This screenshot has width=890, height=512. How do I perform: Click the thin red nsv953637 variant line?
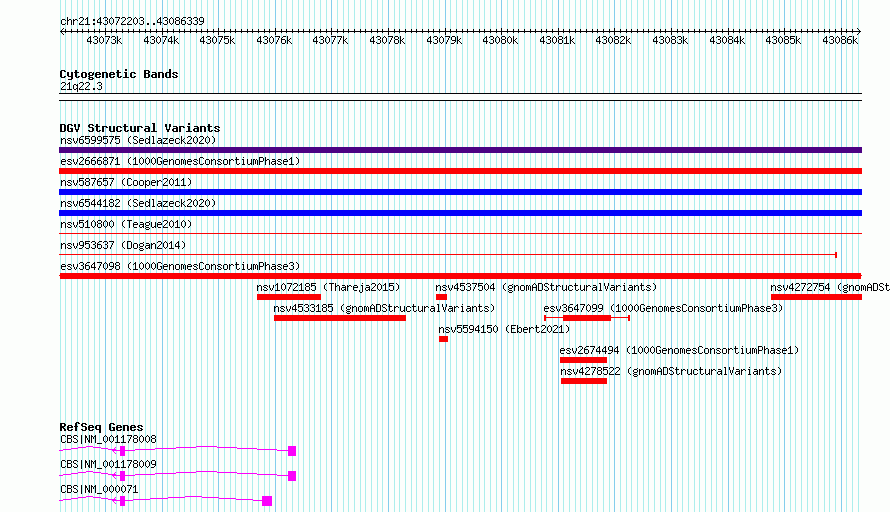pyautogui.click(x=448, y=255)
